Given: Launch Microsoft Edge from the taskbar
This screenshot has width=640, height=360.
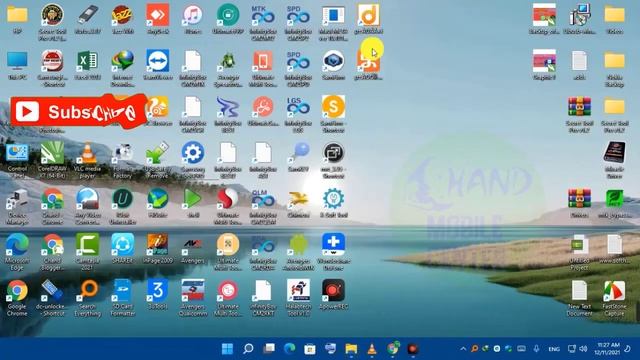Looking at the screenshot, I should [289, 349].
